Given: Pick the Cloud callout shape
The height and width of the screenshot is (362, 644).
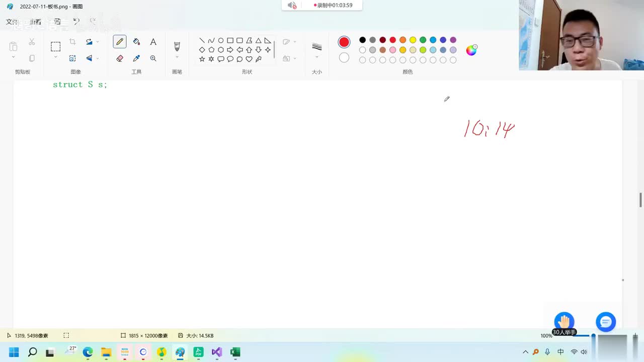Looking at the screenshot, I should coord(239,59).
